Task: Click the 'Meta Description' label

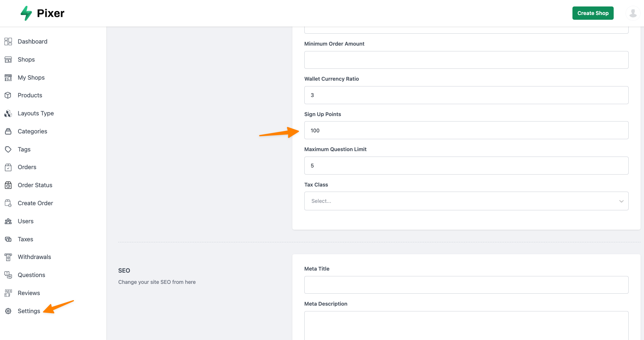Action: (326, 304)
